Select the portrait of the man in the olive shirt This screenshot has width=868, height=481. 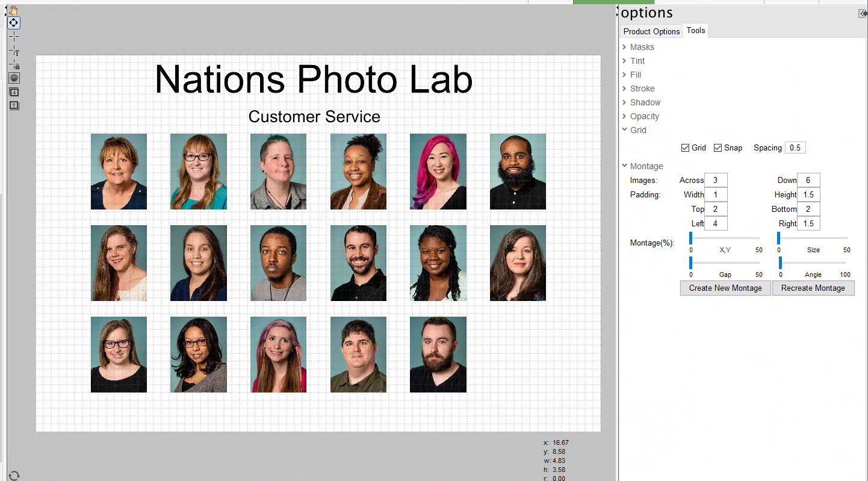[x=358, y=355]
